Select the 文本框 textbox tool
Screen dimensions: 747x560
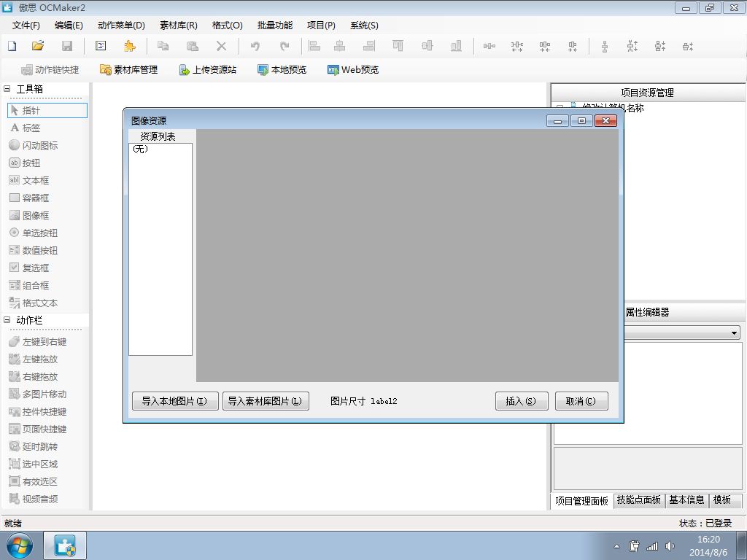29,181
